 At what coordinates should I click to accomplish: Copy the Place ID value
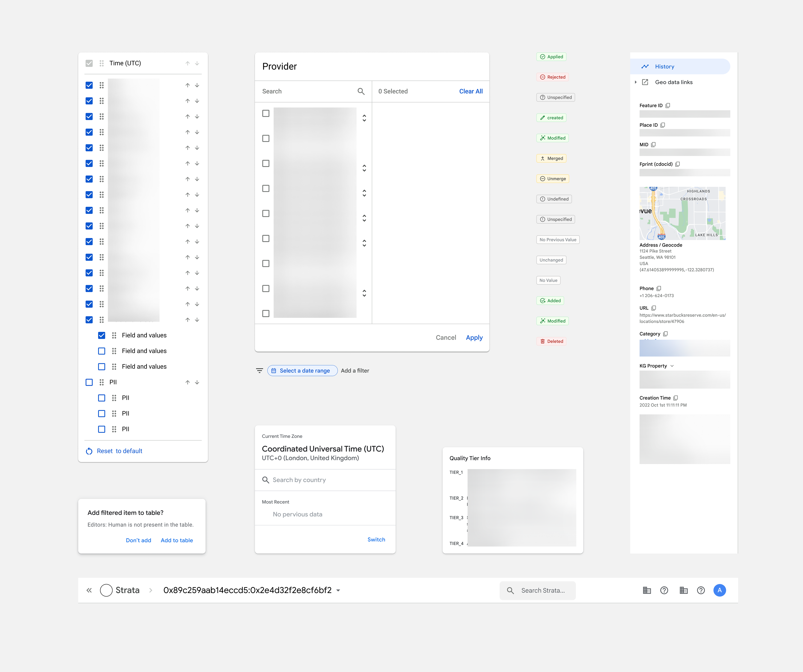663,125
